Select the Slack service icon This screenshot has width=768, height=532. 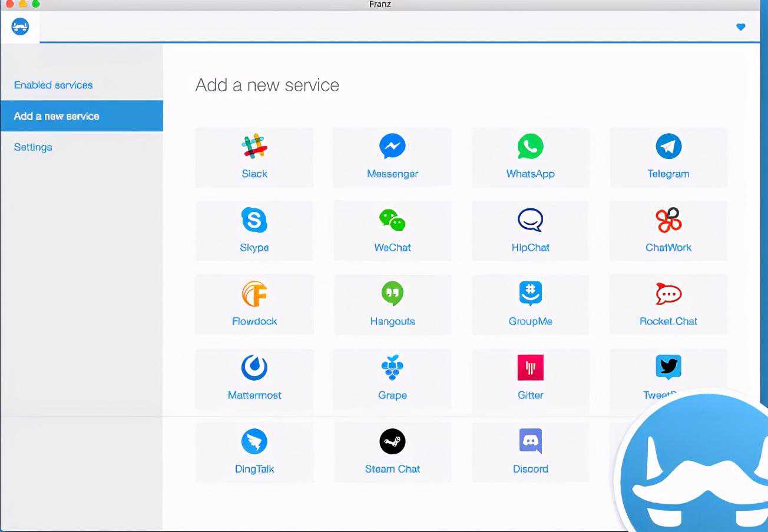click(254, 147)
